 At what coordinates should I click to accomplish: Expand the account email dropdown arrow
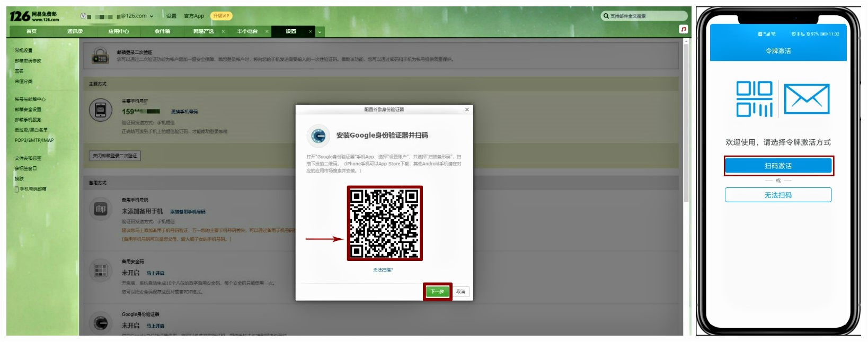(152, 16)
